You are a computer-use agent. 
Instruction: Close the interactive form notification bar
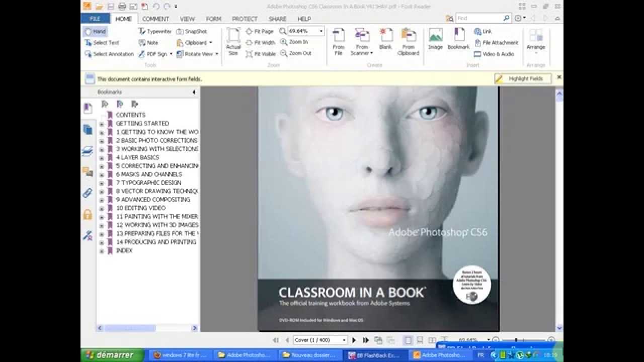click(559, 77)
